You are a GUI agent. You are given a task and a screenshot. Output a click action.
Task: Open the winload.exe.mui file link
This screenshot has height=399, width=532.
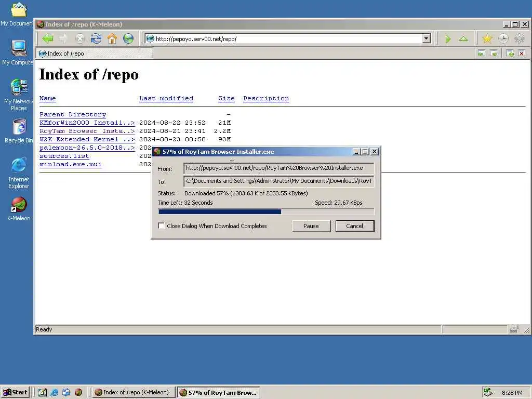point(71,164)
